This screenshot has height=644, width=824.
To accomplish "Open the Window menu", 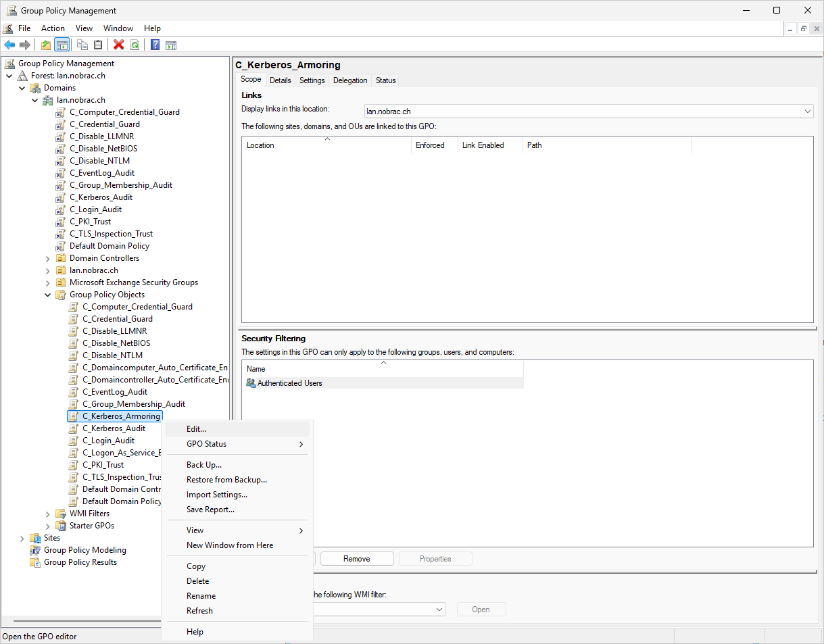I will point(118,28).
